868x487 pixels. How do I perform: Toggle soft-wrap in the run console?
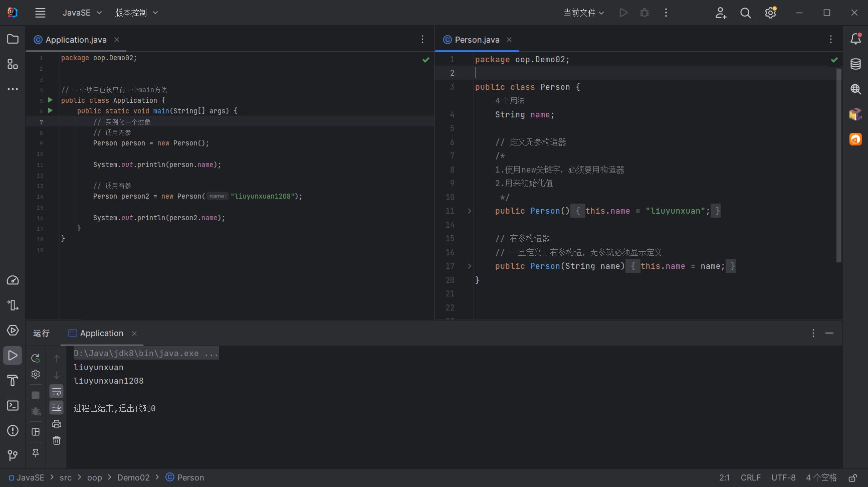click(57, 391)
